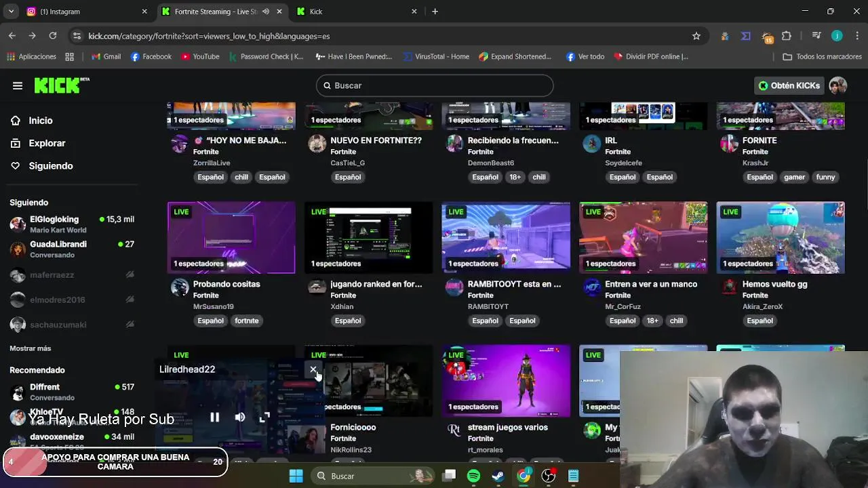
Task: Open the YouTube bookmark
Action: [x=200, y=57]
